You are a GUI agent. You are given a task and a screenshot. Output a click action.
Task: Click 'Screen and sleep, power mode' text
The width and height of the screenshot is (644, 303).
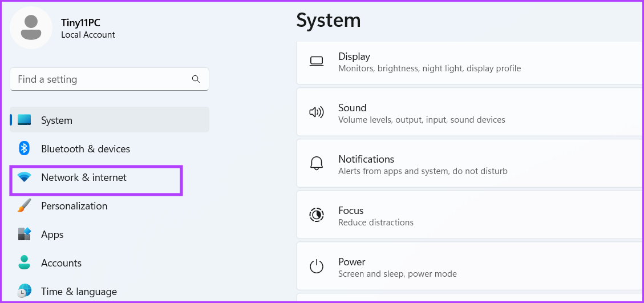tap(397, 273)
